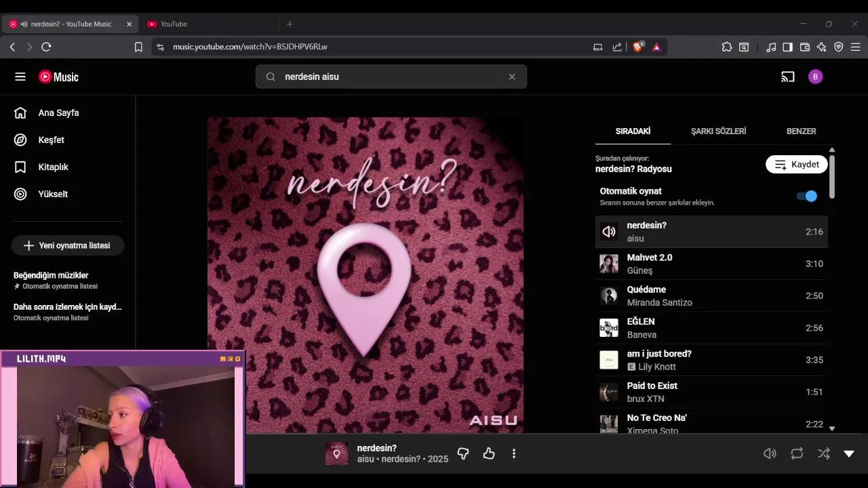Image resolution: width=868 pixels, height=488 pixels.
Task: Like the song with thumbs up
Action: click(489, 453)
